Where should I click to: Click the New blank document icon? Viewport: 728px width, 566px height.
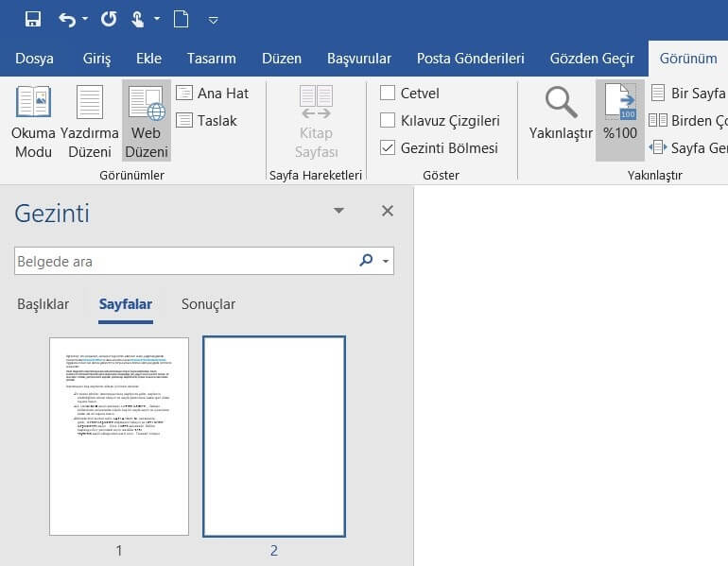[x=182, y=19]
